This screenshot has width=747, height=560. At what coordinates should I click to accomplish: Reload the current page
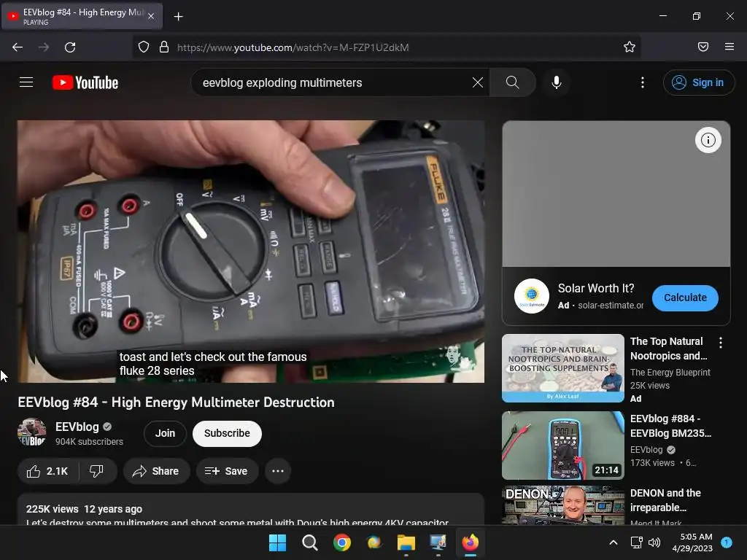(70, 47)
